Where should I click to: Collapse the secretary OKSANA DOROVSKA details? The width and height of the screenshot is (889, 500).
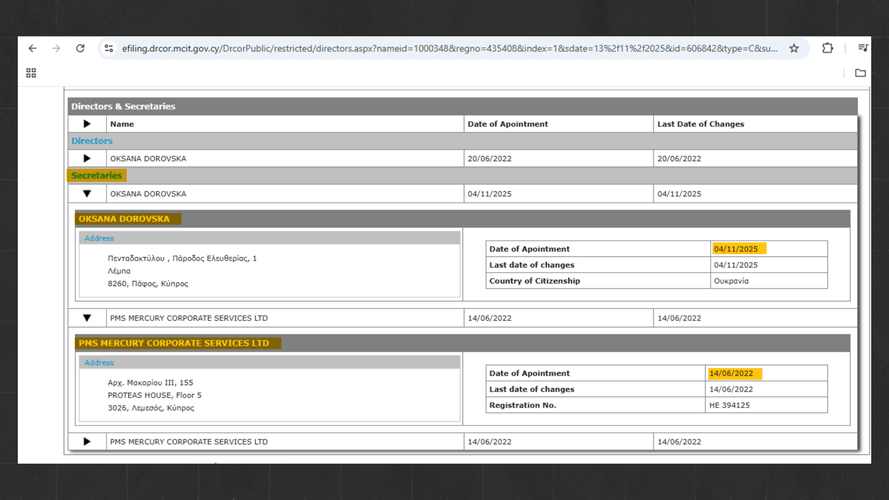pos(87,193)
